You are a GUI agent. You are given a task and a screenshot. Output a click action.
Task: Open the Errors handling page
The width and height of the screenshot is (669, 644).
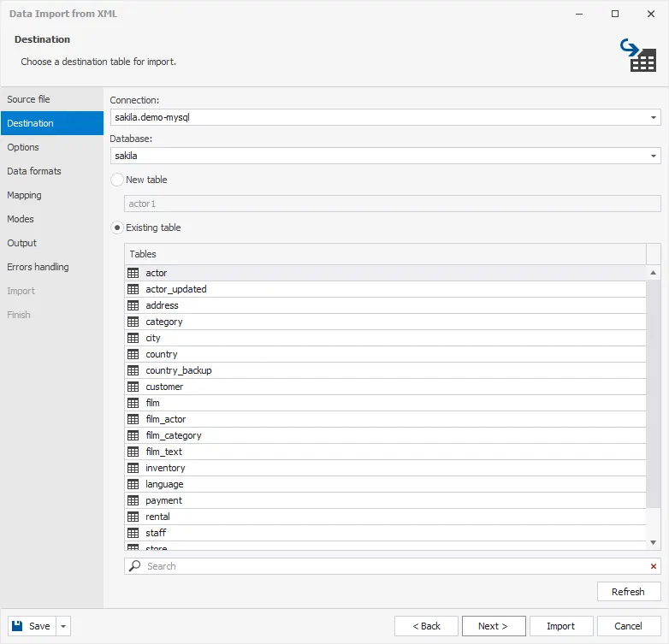point(38,267)
